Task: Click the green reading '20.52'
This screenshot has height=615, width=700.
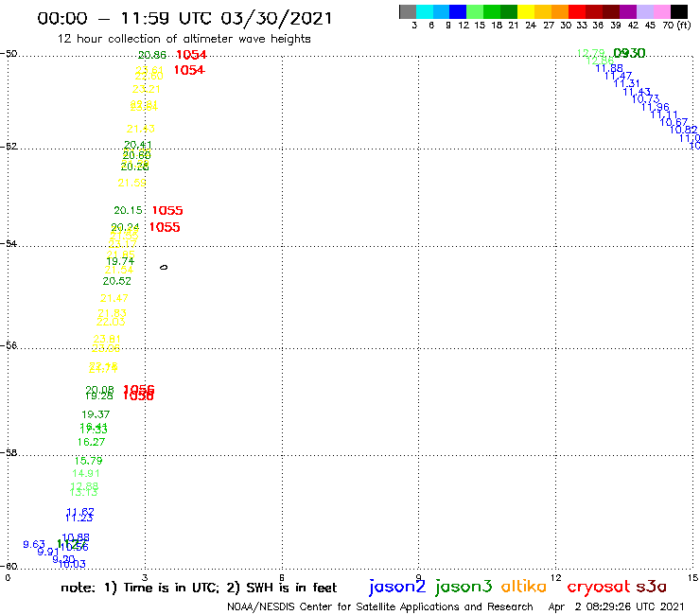Action: tap(117, 281)
